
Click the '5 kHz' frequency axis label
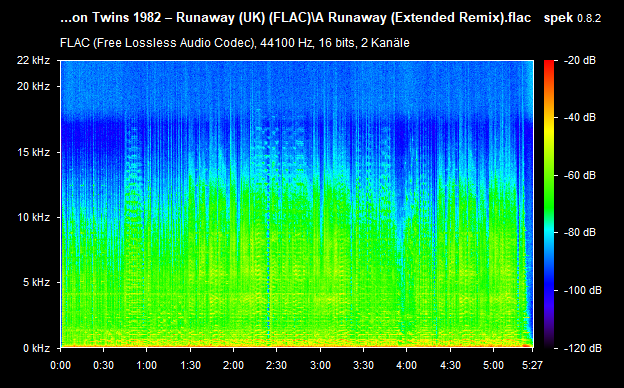click(37, 283)
